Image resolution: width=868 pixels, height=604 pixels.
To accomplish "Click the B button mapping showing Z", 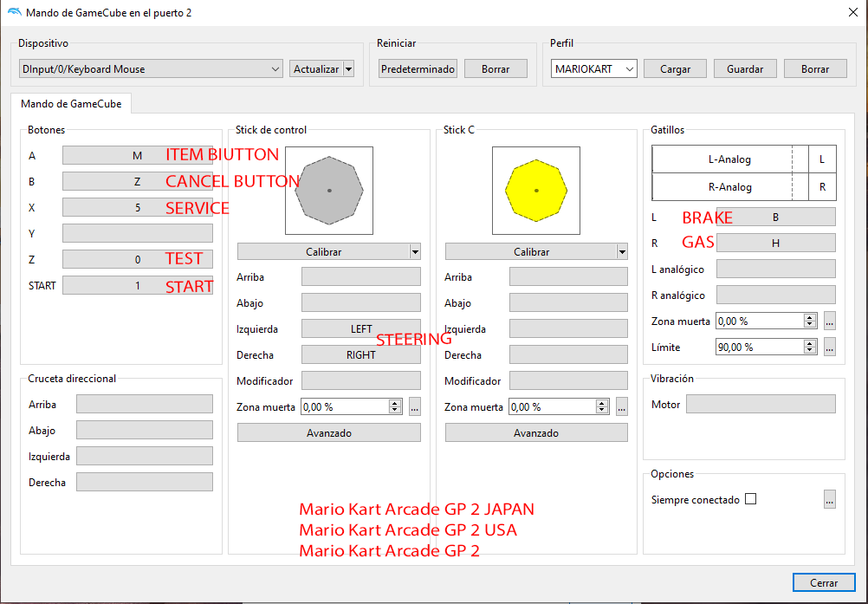I will pos(137,182).
